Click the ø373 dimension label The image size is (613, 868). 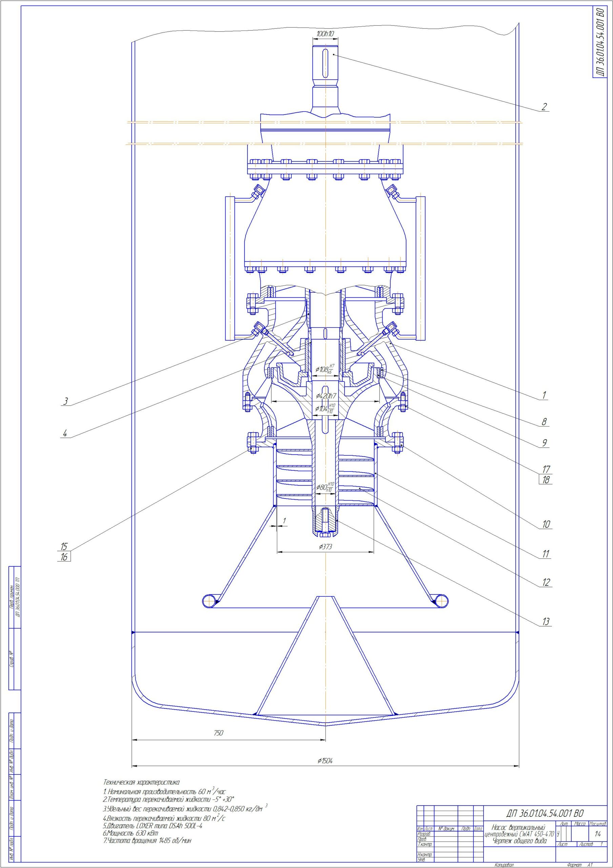tap(325, 547)
